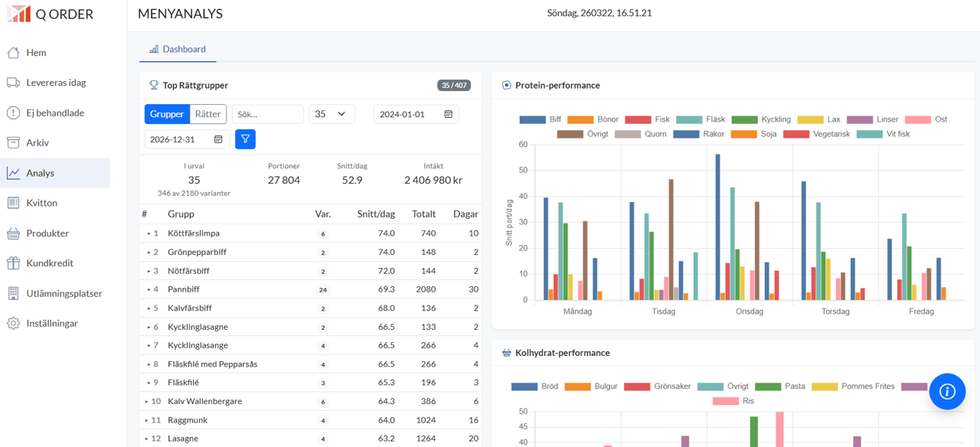Click the Inställningar gear icon
The height and width of the screenshot is (447, 980).
[13, 323]
